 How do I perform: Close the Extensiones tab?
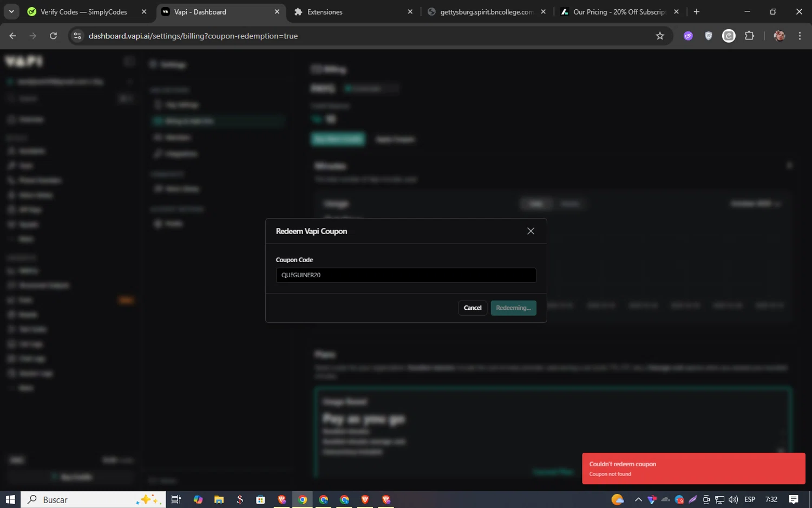pyautogui.click(x=410, y=12)
